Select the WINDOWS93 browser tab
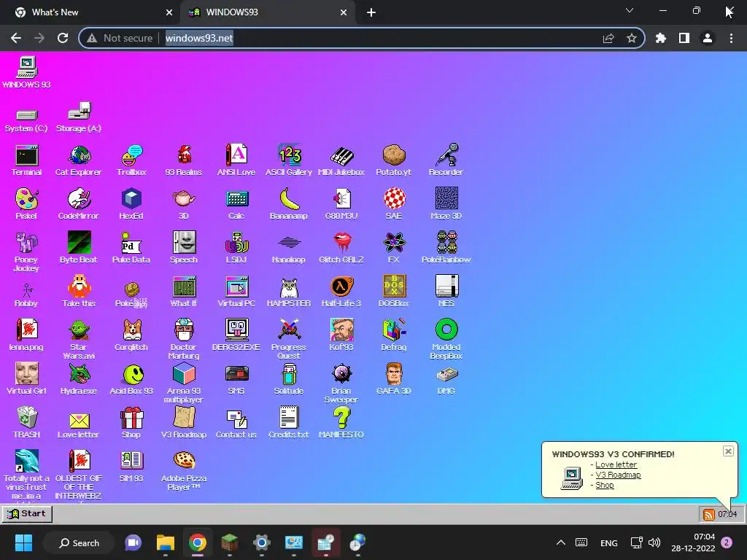Image resolution: width=747 pixels, height=560 pixels. 268,12
